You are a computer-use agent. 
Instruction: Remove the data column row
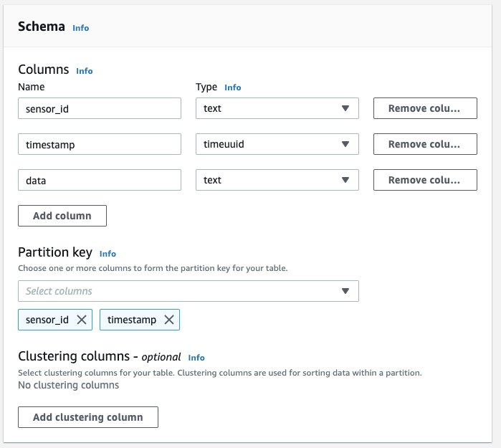click(425, 180)
